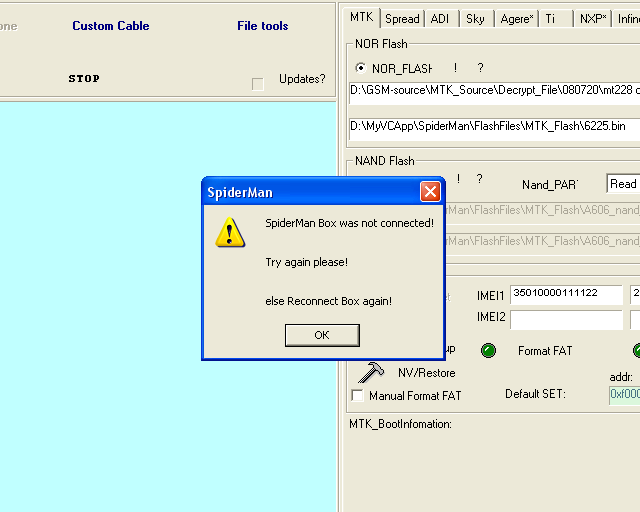Click the yellow warning icon in dialog

click(x=230, y=232)
